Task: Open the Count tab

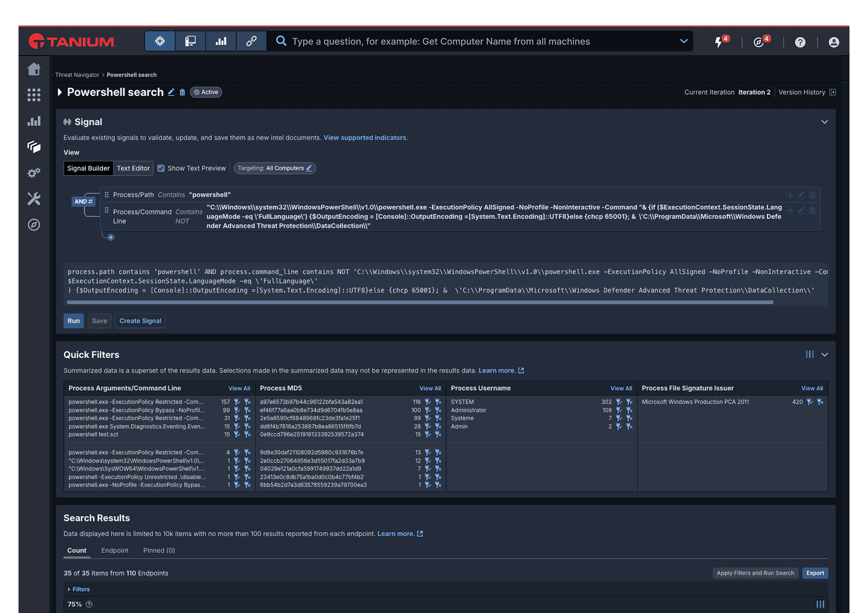Action: (x=76, y=551)
